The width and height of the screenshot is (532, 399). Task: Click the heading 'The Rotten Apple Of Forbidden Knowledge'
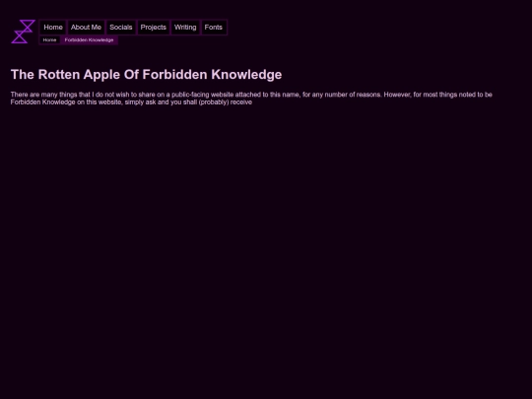tap(146, 75)
